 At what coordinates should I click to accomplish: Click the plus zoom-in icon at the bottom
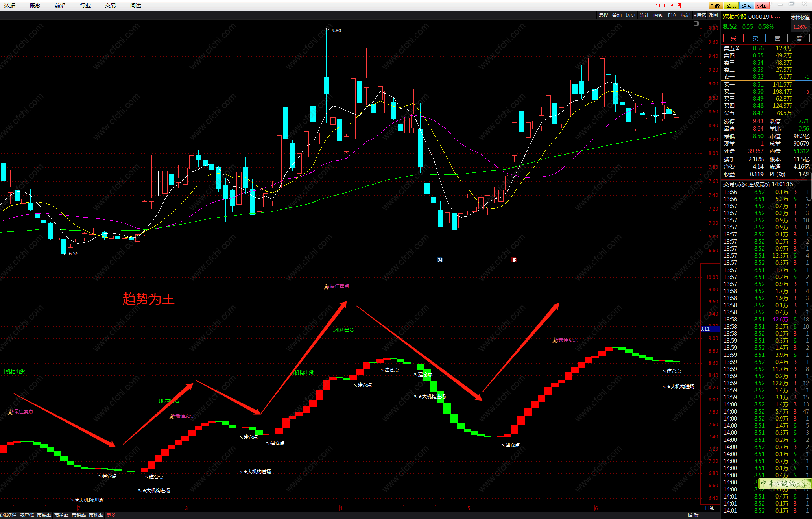705,515
